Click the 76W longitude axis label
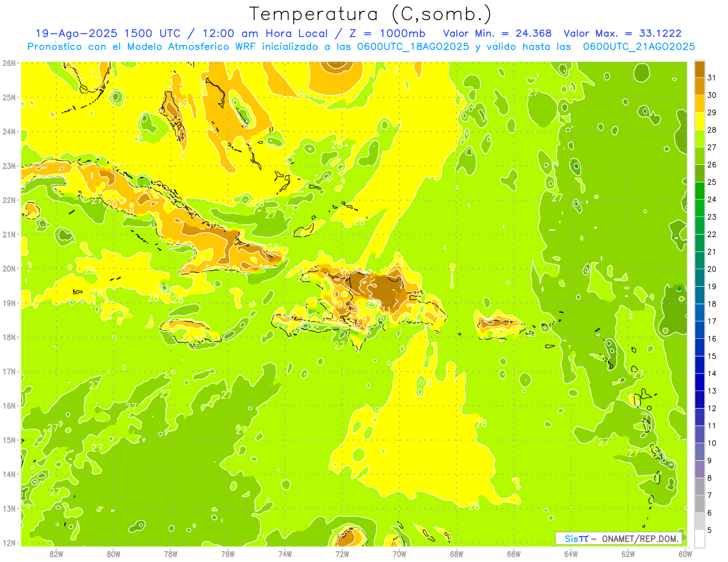Viewport: 728px width, 562px height. pos(228,553)
